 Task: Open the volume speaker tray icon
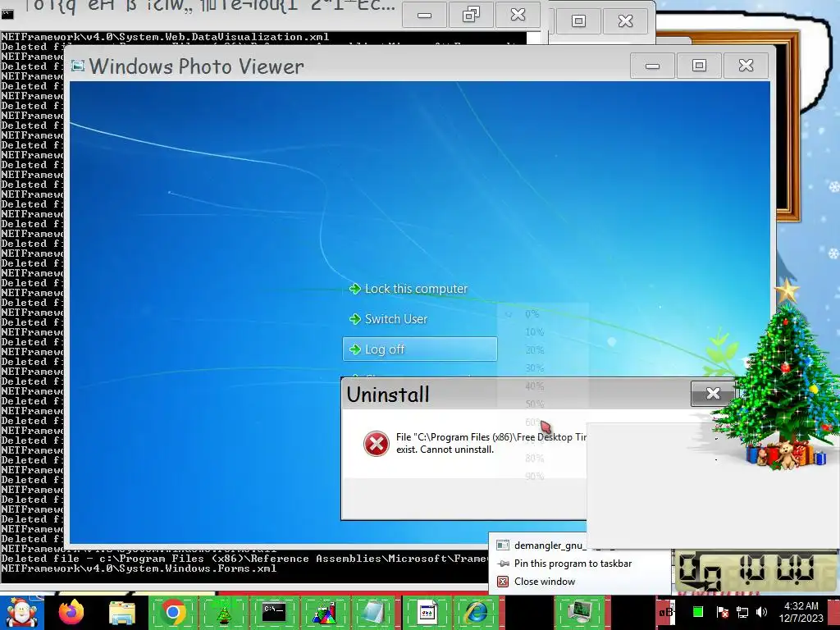pyautogui.click(x=761, y=612)
